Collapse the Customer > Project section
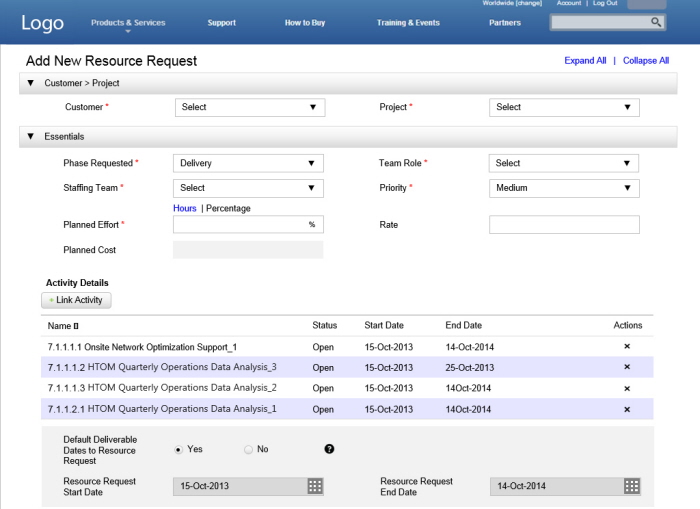Viewport: 700px width, 509px height. (x=30, y=83)
